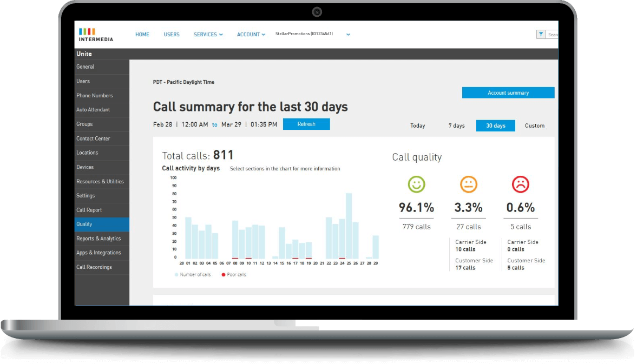Toggle the Poor calls legend marker
The height and width of the screenshot is (364, 637).
tap(223, 274)
